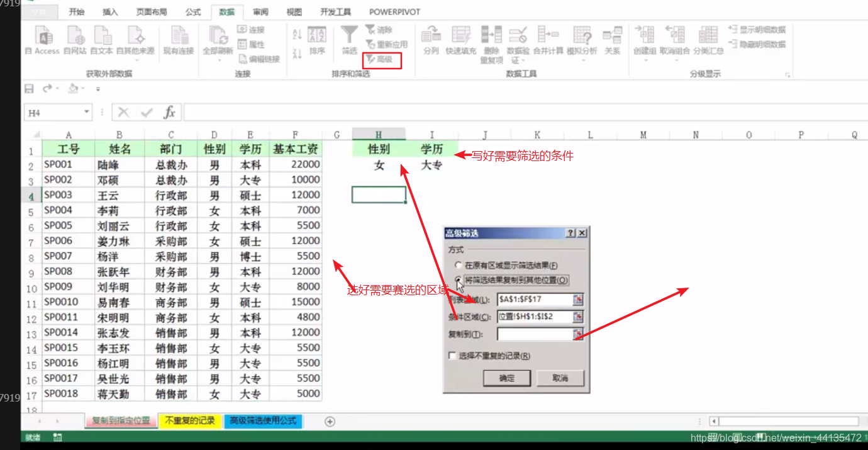
Task: Open the Customize Quick Access Toolbar dropdown
Action: [x=98, y=89]
